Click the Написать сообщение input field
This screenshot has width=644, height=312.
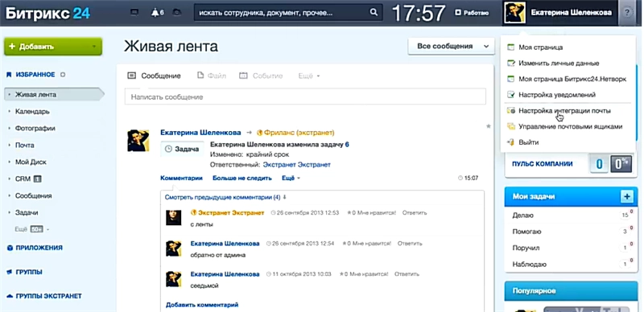pos(305,97)
